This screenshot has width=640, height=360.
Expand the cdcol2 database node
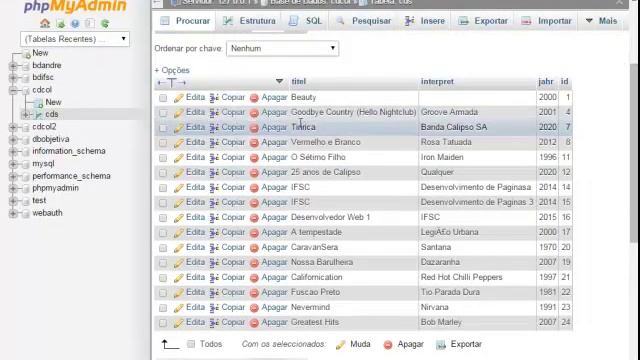pyautogui.click(x=13, y=127)
